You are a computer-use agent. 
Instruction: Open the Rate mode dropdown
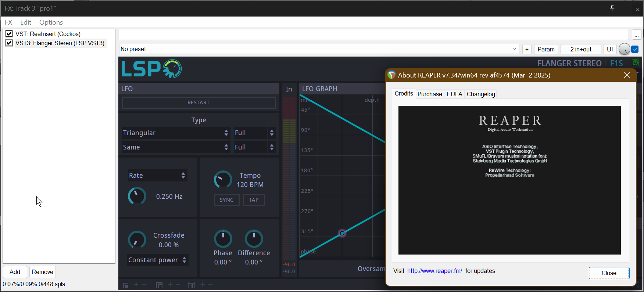pos(157,176)
